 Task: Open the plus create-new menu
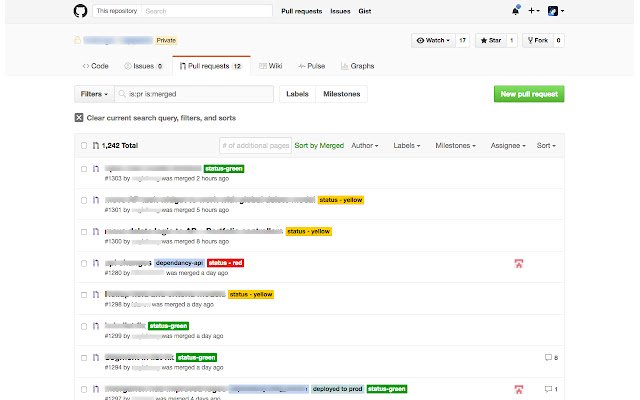[x=533, y=11]
